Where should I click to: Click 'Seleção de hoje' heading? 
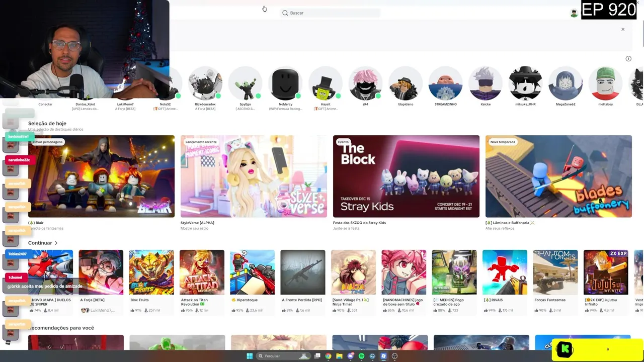[x=47, y=123]
